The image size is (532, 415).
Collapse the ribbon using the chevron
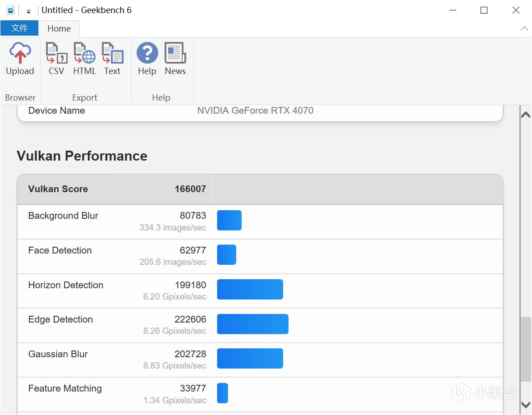point(524,28)
